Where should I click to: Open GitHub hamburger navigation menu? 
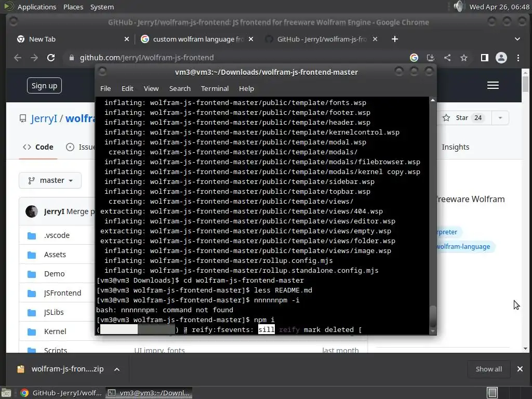[x=493, y=85]
